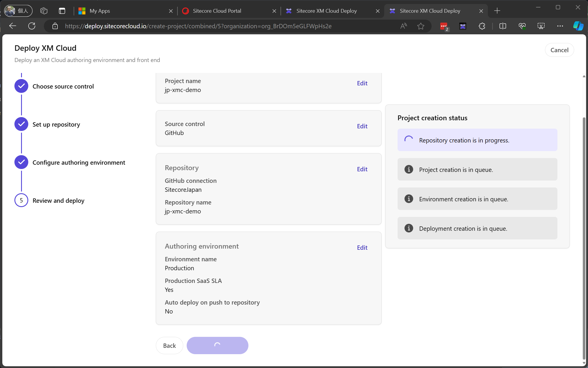Open the browser Settings and more menu

(560, 26)
